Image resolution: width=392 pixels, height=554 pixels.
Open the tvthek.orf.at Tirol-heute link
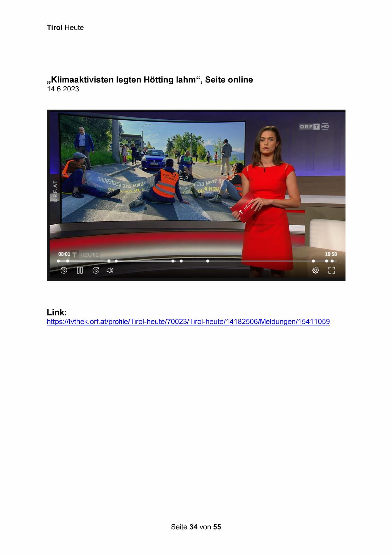coord(188,322)
